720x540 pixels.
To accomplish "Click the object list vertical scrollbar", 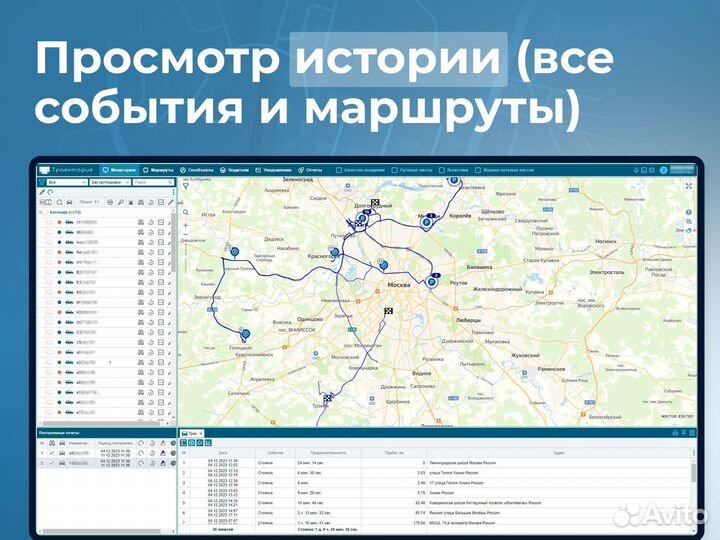I will pos(174,242).
